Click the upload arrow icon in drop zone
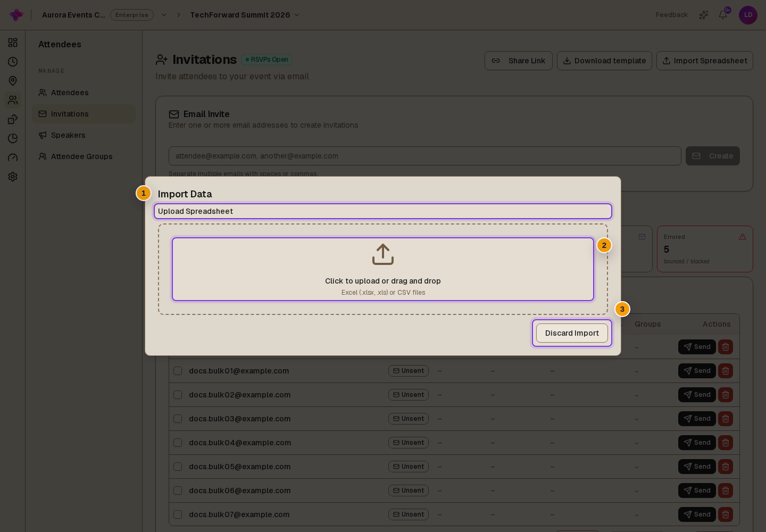Viewport: 766px width, 532px height. (x=383, y=254)
